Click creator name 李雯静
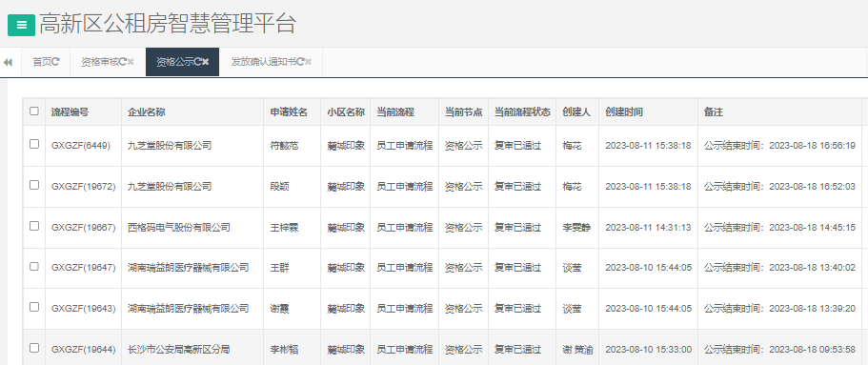The height and width of the screenshot is (365, 868). 576,227
